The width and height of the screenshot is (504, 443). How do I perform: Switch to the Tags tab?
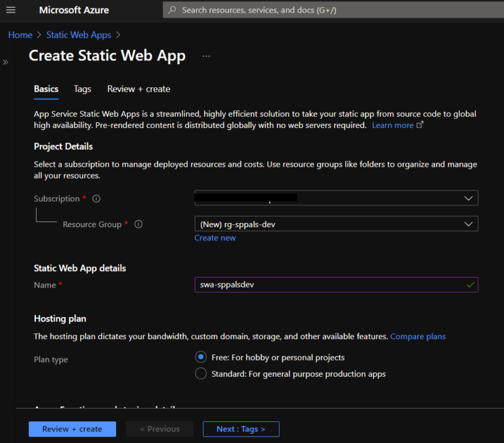83,89
